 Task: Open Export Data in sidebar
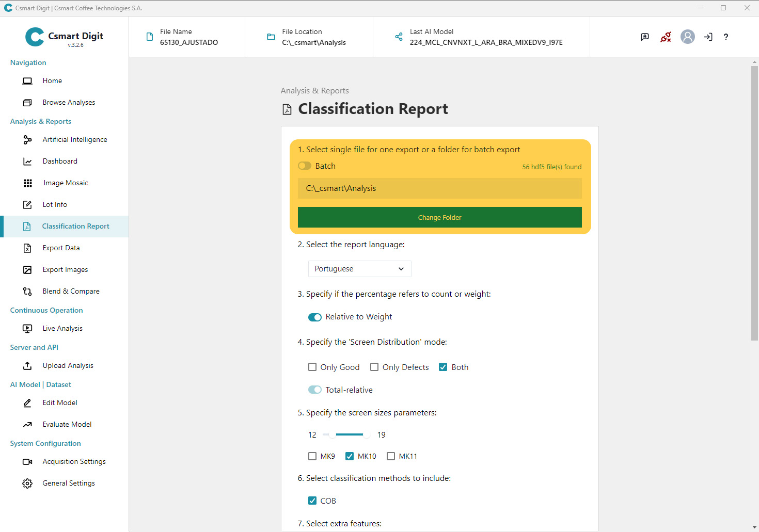point(61,248)
